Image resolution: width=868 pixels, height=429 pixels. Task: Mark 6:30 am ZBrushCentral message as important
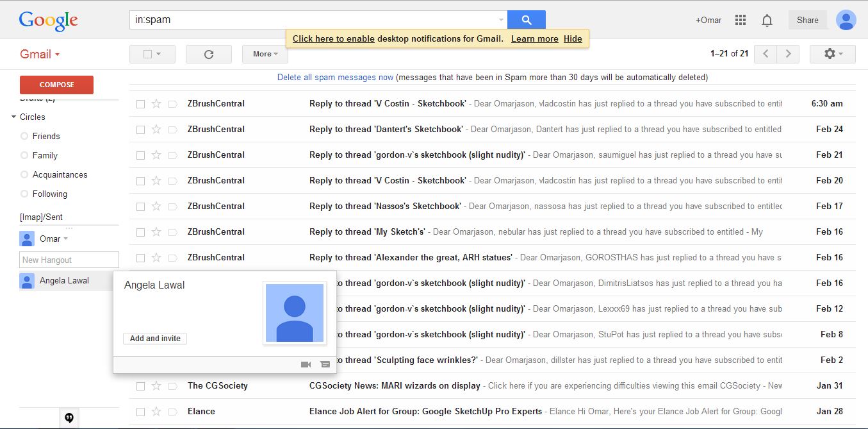tap(172, 103)
